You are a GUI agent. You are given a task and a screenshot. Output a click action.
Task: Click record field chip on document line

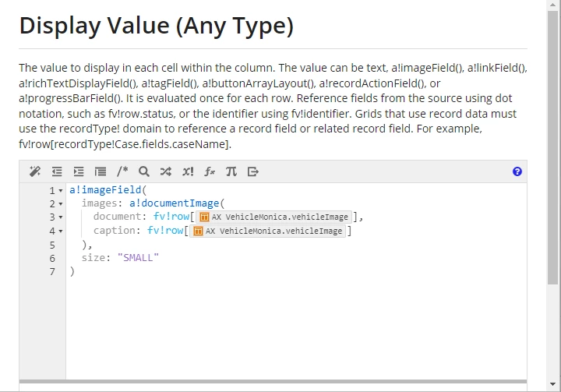273,217
